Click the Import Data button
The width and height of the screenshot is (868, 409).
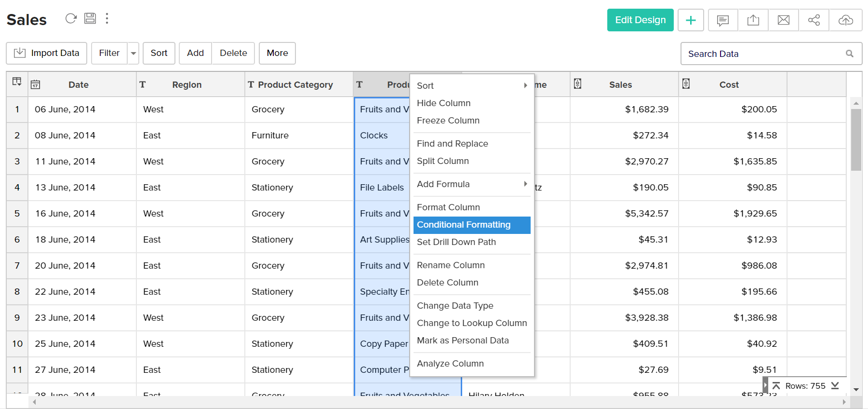pyautogui.click(x=47, y=53)
